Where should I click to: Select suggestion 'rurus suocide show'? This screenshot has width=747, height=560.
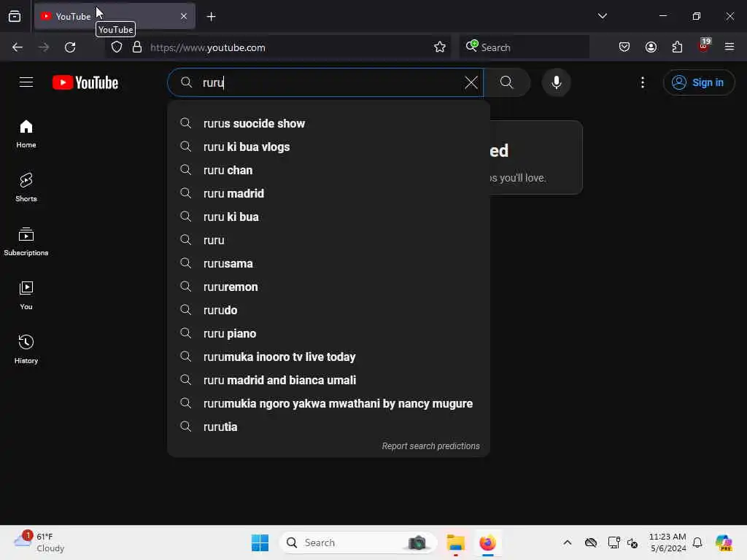329,123
